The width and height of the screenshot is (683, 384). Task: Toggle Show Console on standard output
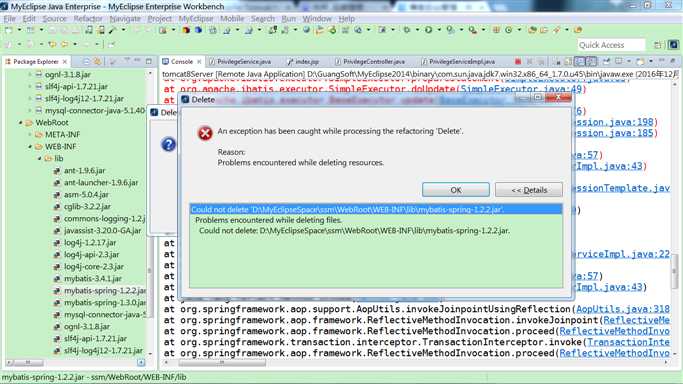point(580,61)
